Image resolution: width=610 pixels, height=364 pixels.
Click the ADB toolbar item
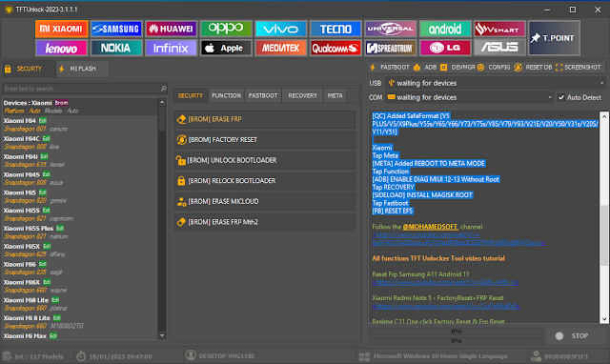pyautogui.click(x=425, y=68)
